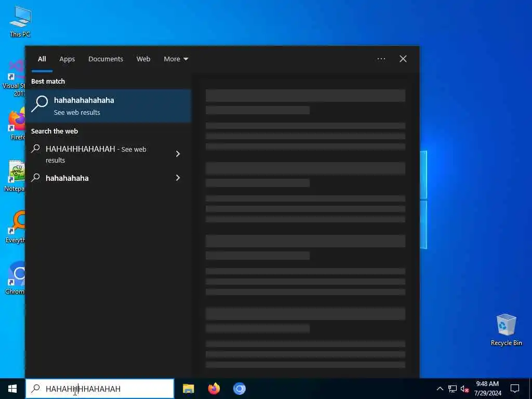
Task: Open the Windows Start menu
Action: coord(12,389)
